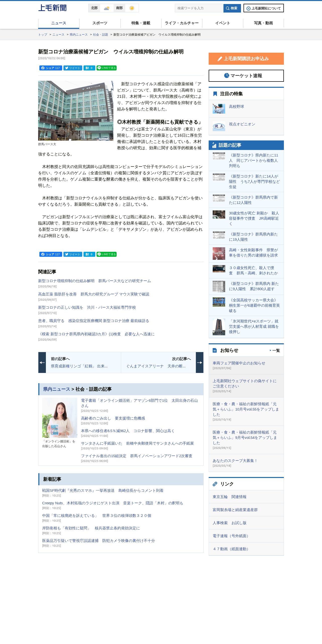This screenshot has width=322, height=644.
Task: Click top Twitter ツイート button
Action: point(73,68)
